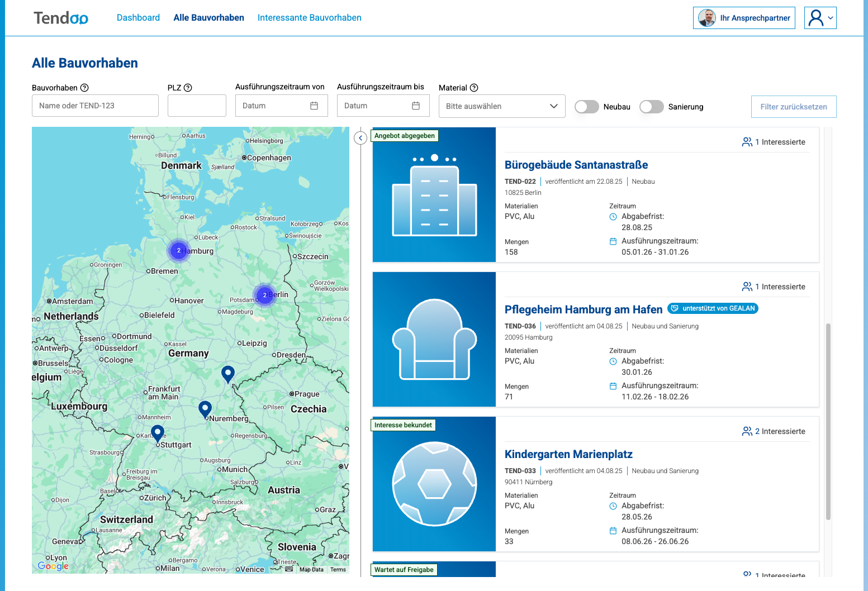Collapse the map panel with the chevron
Viewport: 868px width, 591px height.
coord(361,137)
